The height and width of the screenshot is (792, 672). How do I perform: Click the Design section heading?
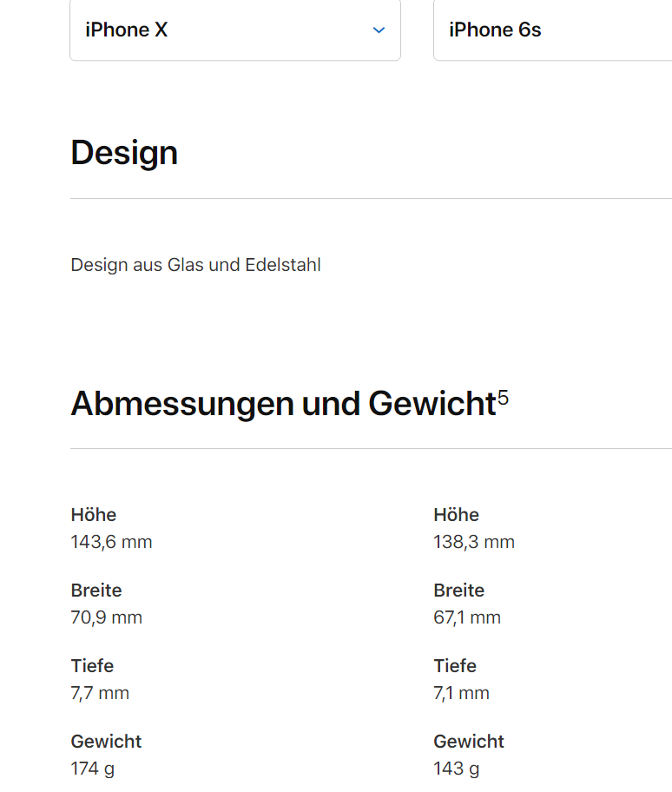(124, 153)
